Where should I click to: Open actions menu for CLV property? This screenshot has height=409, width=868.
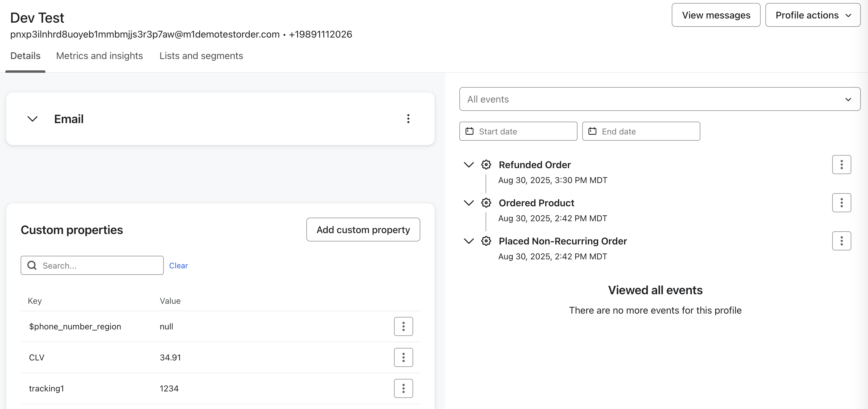tap(403, 357)
